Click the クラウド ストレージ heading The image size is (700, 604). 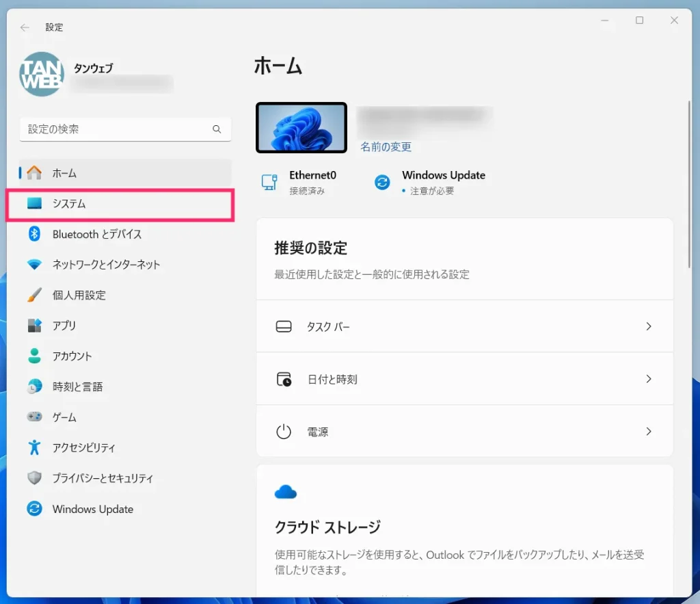327,527
